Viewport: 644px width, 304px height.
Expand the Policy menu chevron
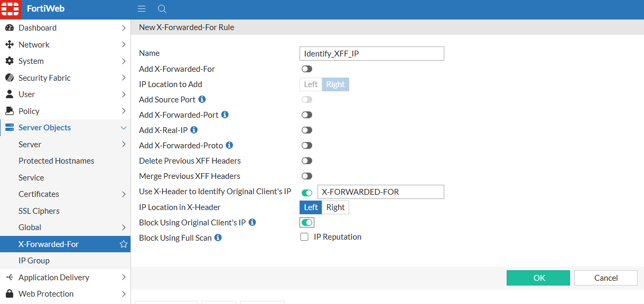pyautogui.click(x=124, y=111)
